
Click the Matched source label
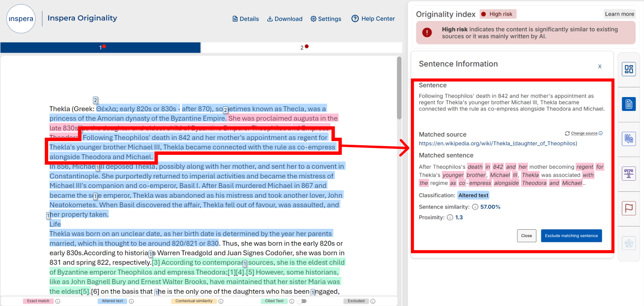442,135
